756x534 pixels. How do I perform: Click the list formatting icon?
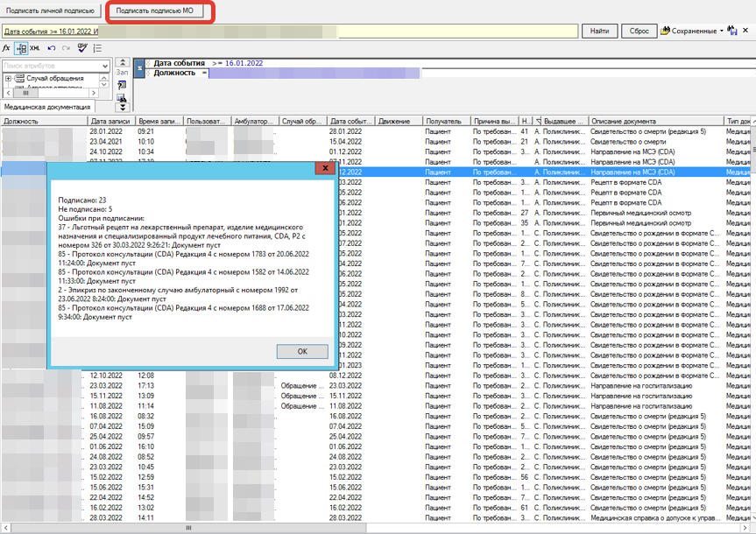[x=97, y=48]
